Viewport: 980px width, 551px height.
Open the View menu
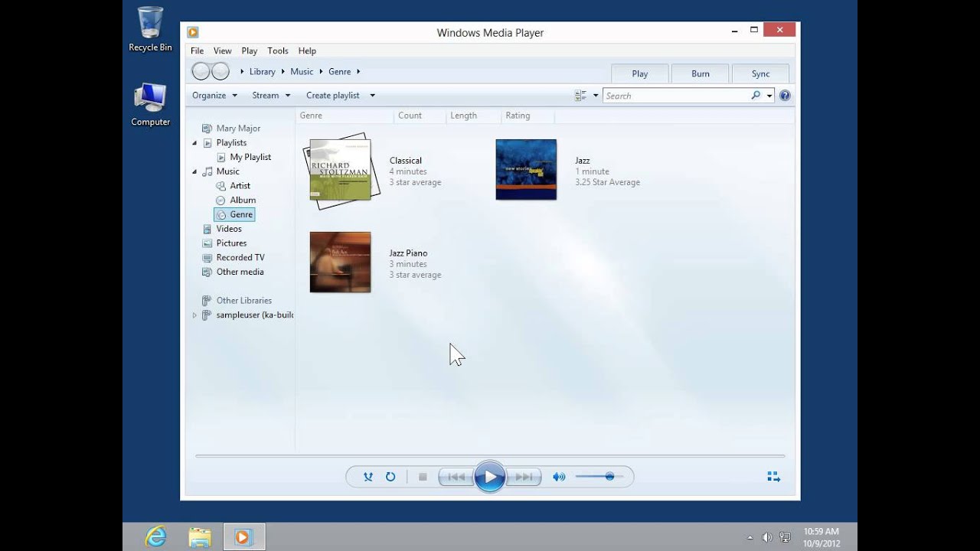point(222,51)
